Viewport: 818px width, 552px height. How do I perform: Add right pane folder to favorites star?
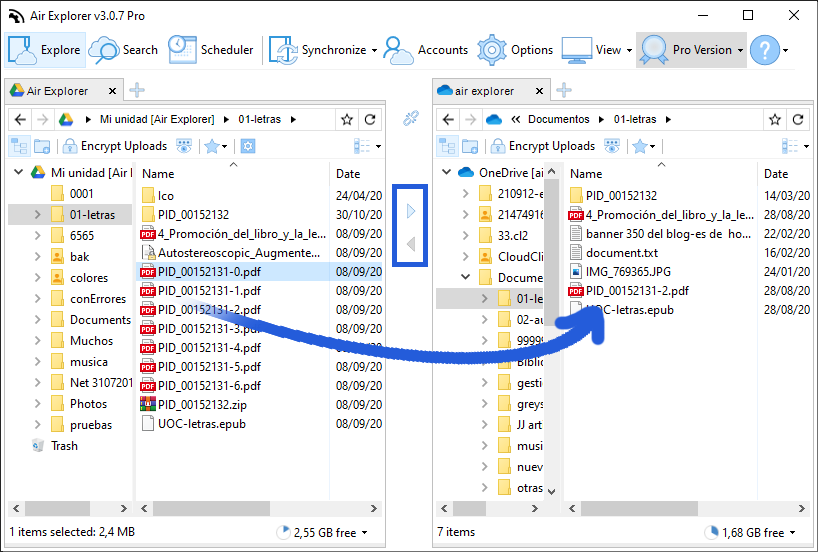click(x=775, y=119)
